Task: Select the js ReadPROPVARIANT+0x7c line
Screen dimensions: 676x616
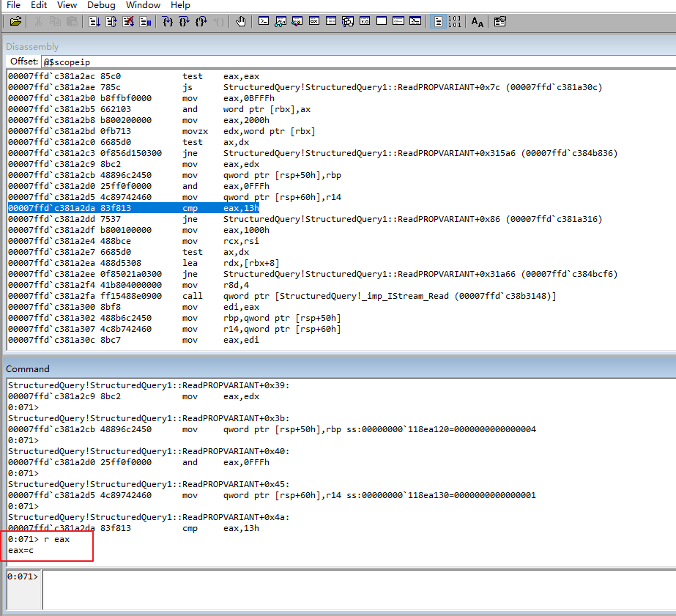Action: click(x=305, y=87)
